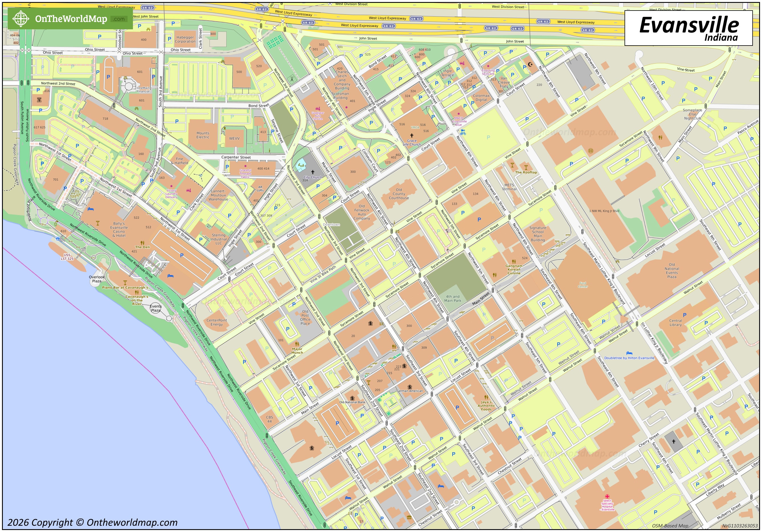Click the Ford Center building label
Viewport: 762px width, 532px height.
point(583,285)
